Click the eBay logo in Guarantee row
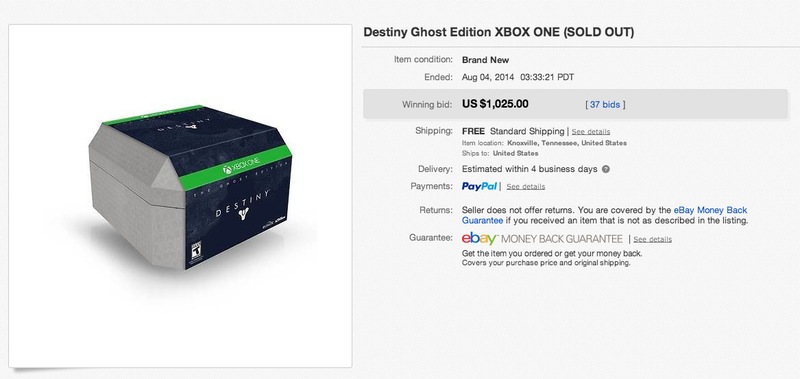Screen dimensions: 800x379 478,238
